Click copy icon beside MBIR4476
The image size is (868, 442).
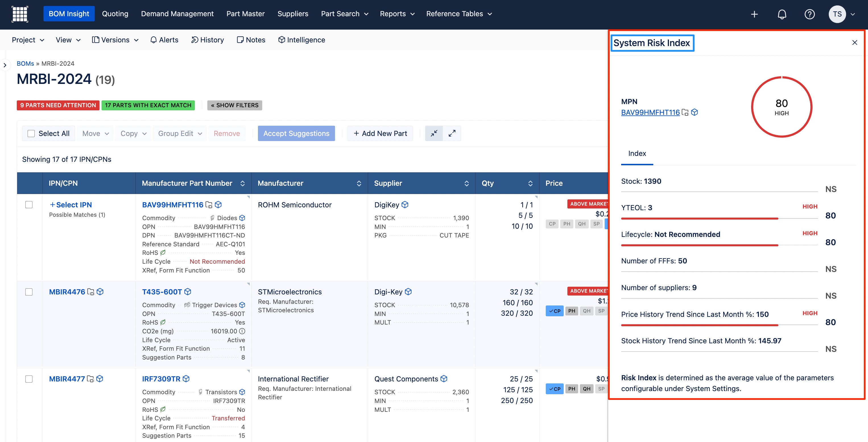coord(91,292)
